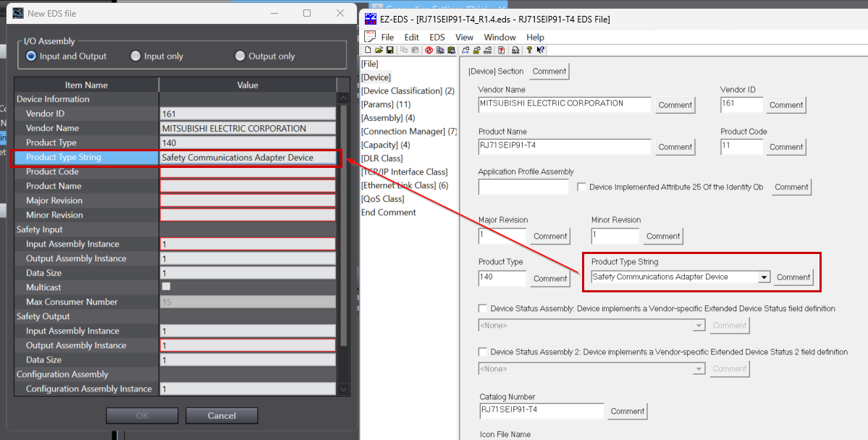Open the Product Type String dropdown arrow
Viewport: 868px width, 440px height.
click(764, 276)
